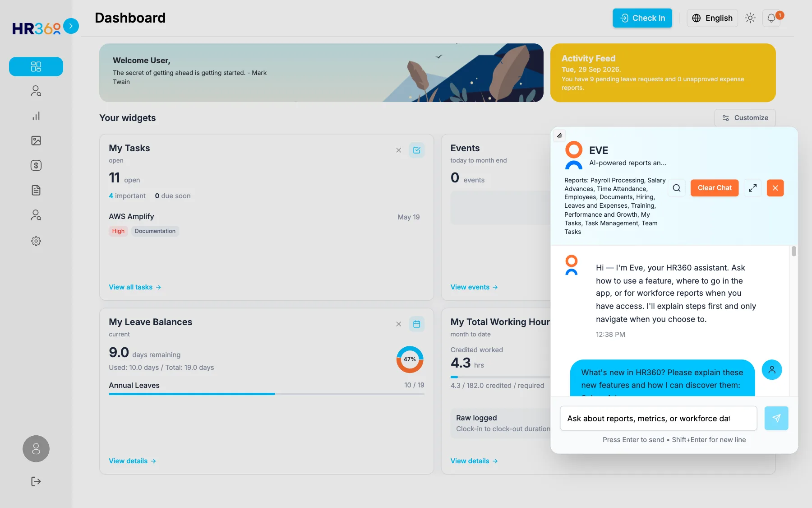Open View events link

point(474,287)
